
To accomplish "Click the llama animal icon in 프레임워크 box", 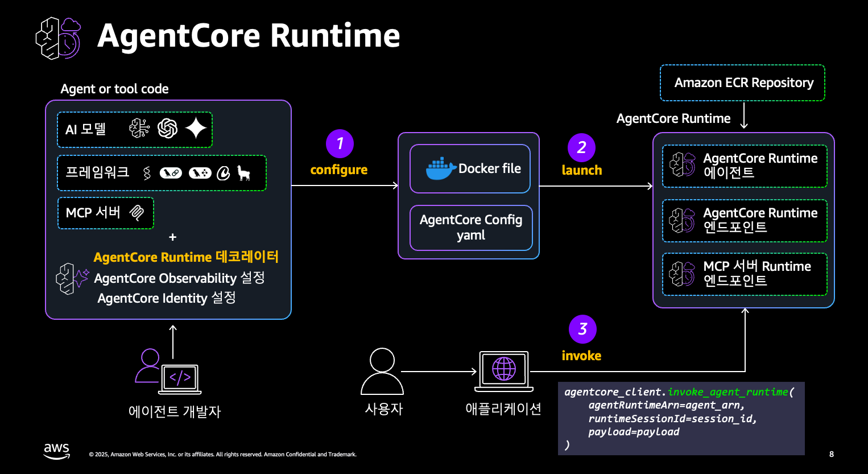I will (x=243, y=173).
